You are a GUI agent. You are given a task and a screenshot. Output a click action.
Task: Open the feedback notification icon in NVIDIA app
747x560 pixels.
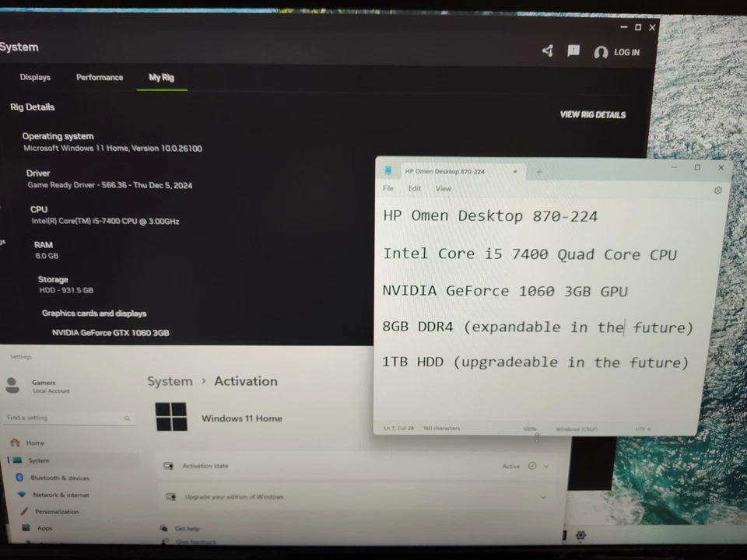573,51
